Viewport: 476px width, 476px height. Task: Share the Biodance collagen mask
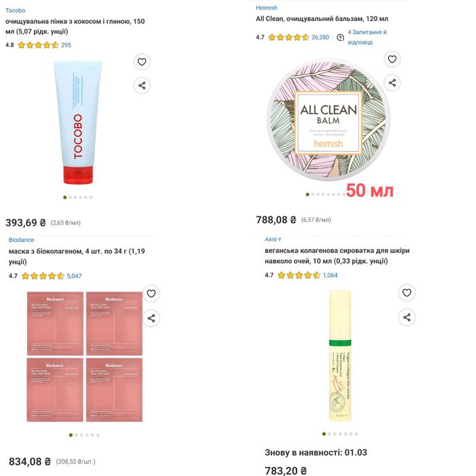151,318
